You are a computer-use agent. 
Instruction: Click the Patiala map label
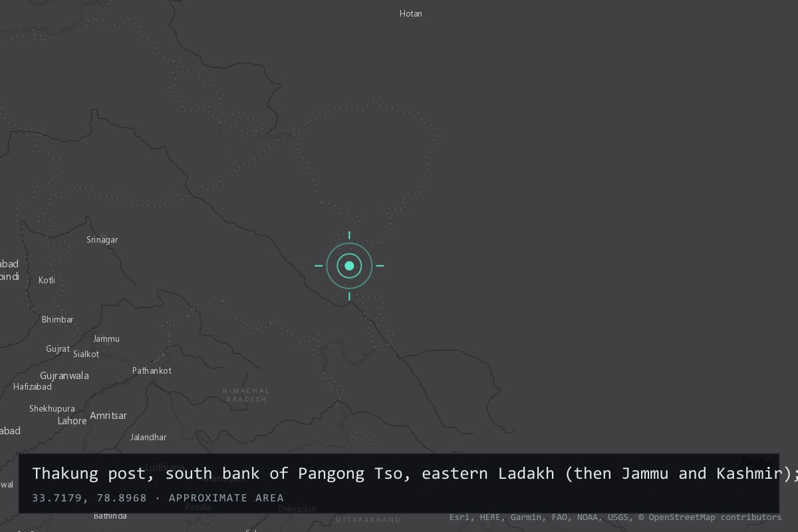coord(198,507)
